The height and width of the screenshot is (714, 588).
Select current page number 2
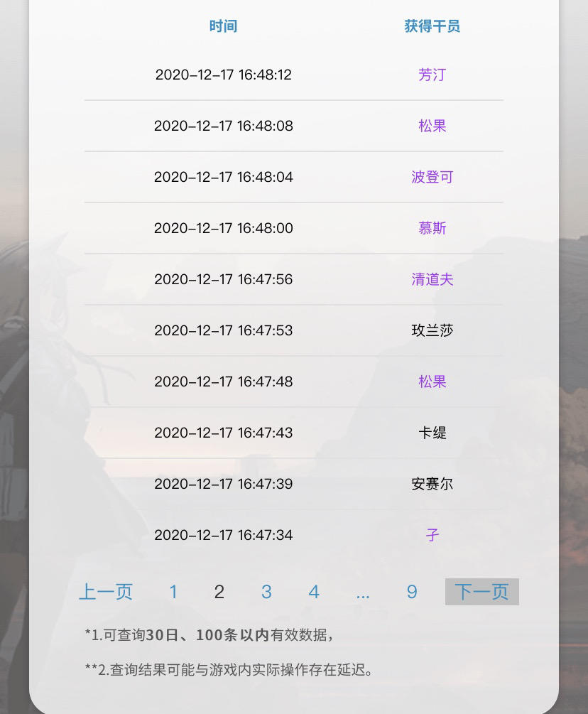click(x=219, y=592)
